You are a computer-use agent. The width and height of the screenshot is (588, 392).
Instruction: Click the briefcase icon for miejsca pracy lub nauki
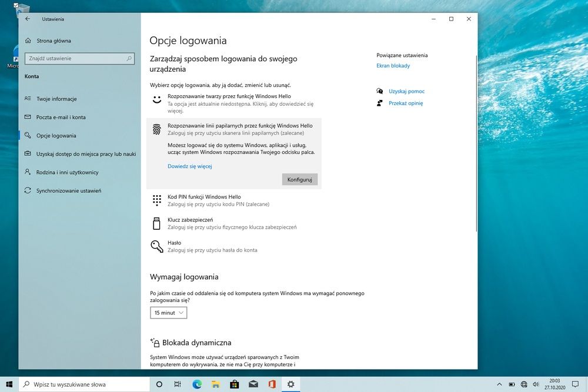pos(28,153)
